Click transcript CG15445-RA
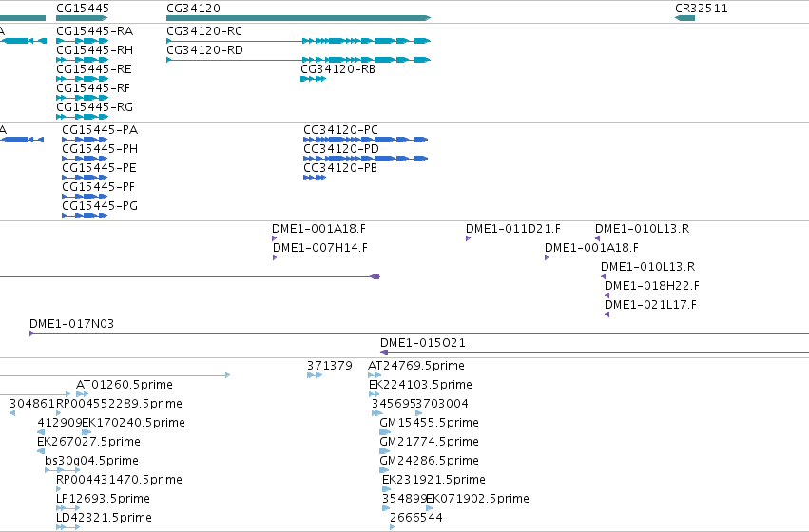The width and height of the screenshot is (809, 532). click(82, 41)
